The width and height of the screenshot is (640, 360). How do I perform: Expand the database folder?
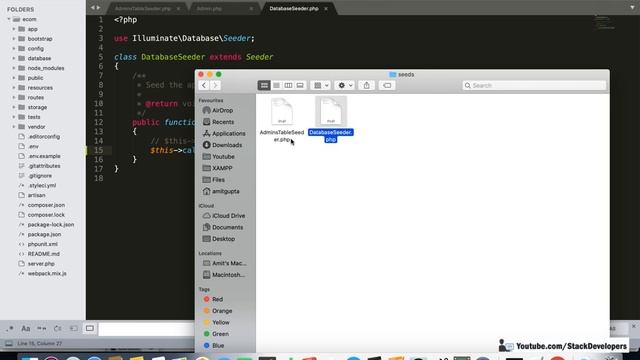point(13,58)
